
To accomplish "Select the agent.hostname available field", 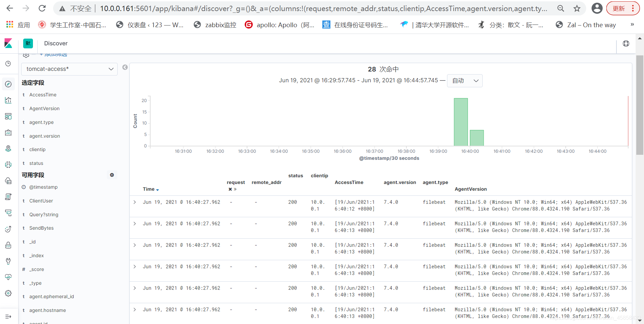I will coord(47,310).
